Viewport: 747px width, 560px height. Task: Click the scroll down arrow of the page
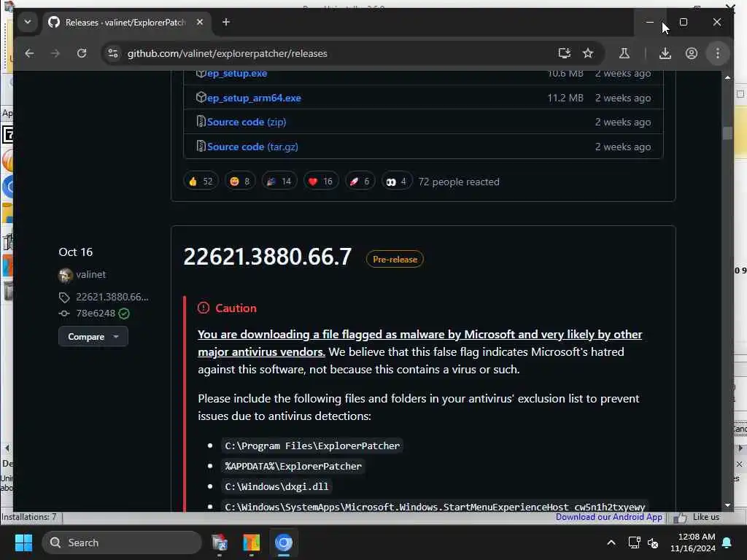(x=727, y=505)
